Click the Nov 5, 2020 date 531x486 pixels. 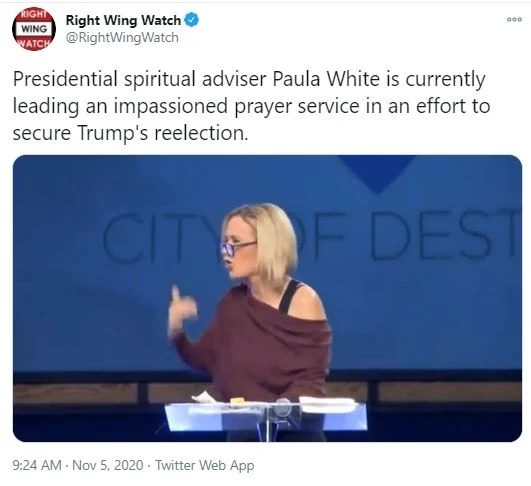[x=108, y=465]
